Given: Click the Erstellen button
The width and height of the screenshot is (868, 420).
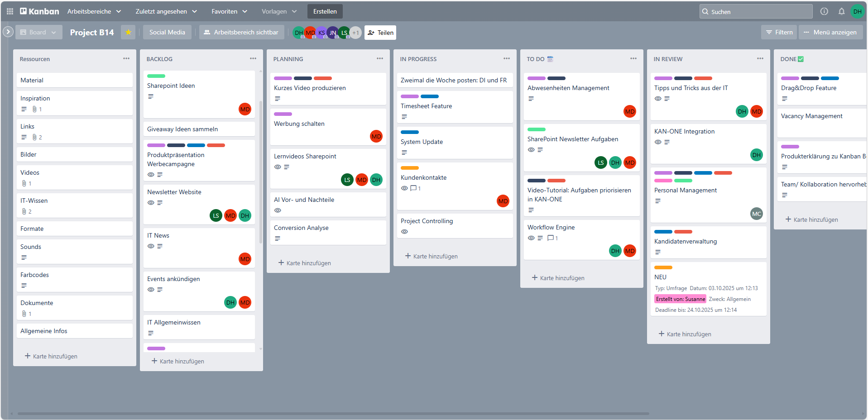Looking at the screenshot, I should click(x=325, y=11).
